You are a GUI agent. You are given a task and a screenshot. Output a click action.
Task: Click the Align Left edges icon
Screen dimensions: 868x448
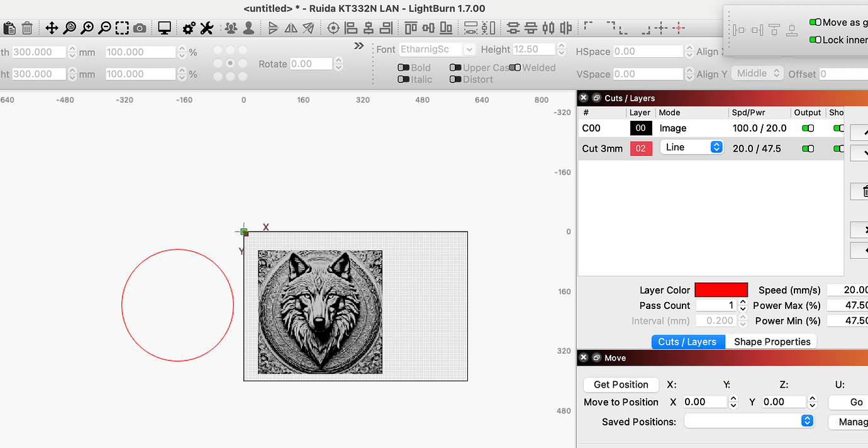351,28
